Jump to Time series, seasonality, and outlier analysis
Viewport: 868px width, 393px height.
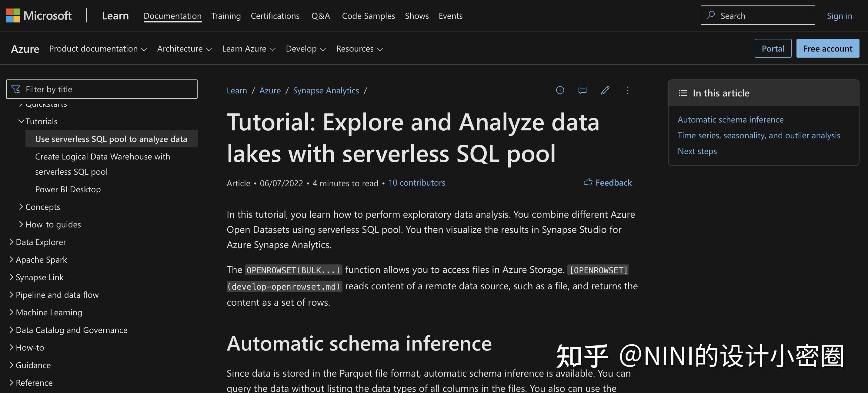(759, 135)
